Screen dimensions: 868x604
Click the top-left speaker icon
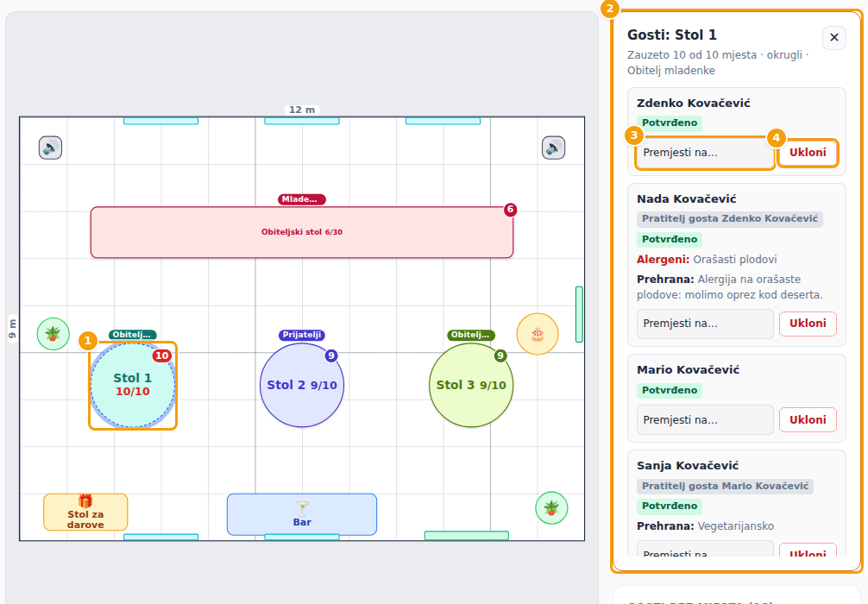50,148
